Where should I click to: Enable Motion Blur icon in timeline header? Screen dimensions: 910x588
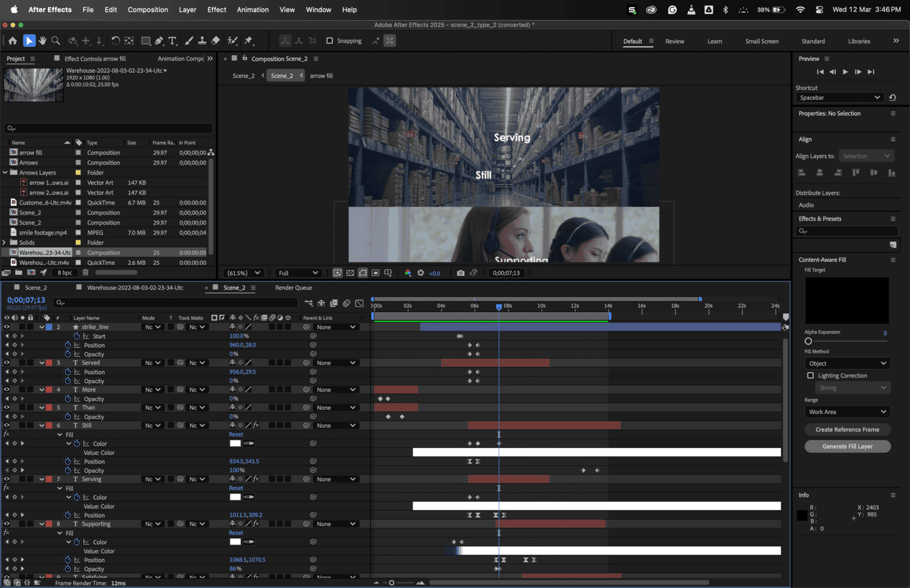tap(346, 302)
